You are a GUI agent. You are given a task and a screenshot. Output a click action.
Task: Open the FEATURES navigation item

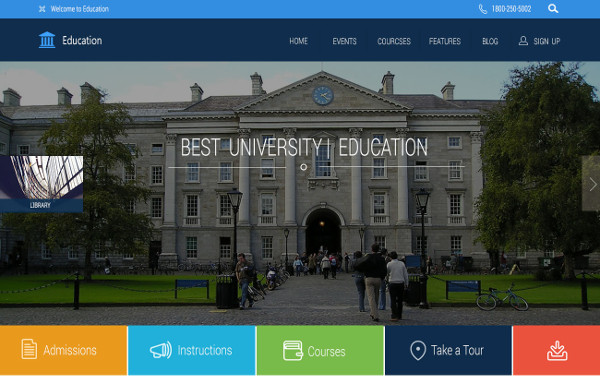click(445, 41)
